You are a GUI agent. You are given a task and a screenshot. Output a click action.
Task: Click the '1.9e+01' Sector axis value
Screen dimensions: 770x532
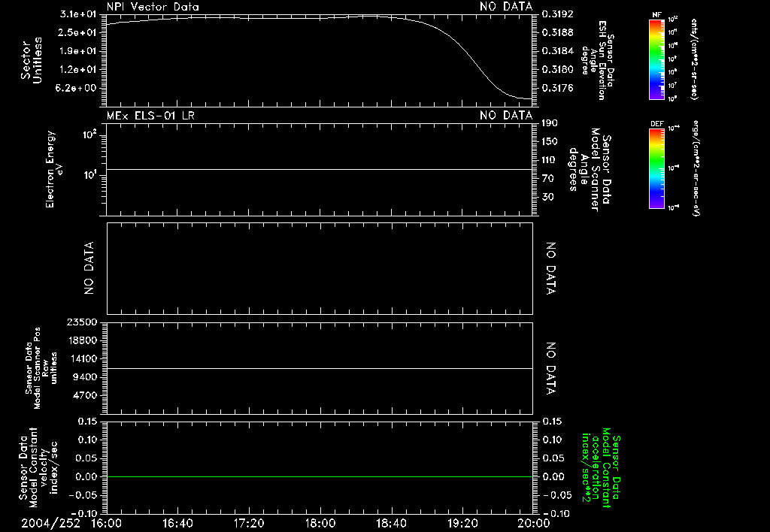[x=77, y=51]
